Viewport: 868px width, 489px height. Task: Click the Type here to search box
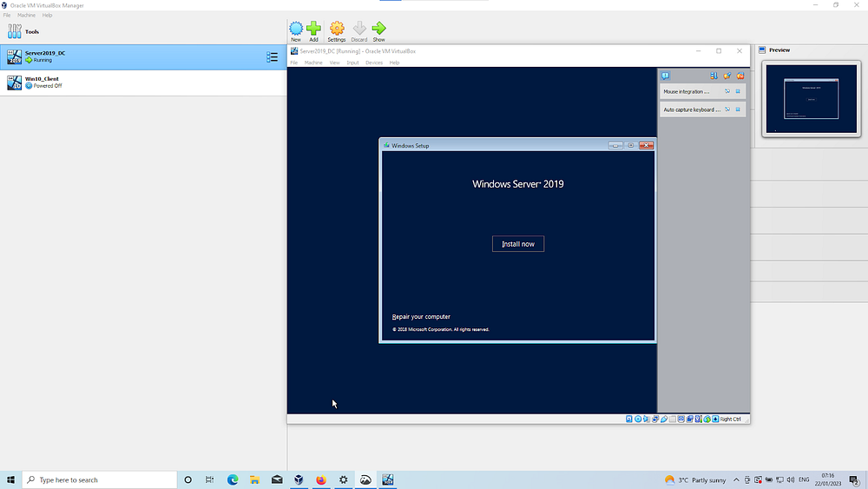[100, 479]
